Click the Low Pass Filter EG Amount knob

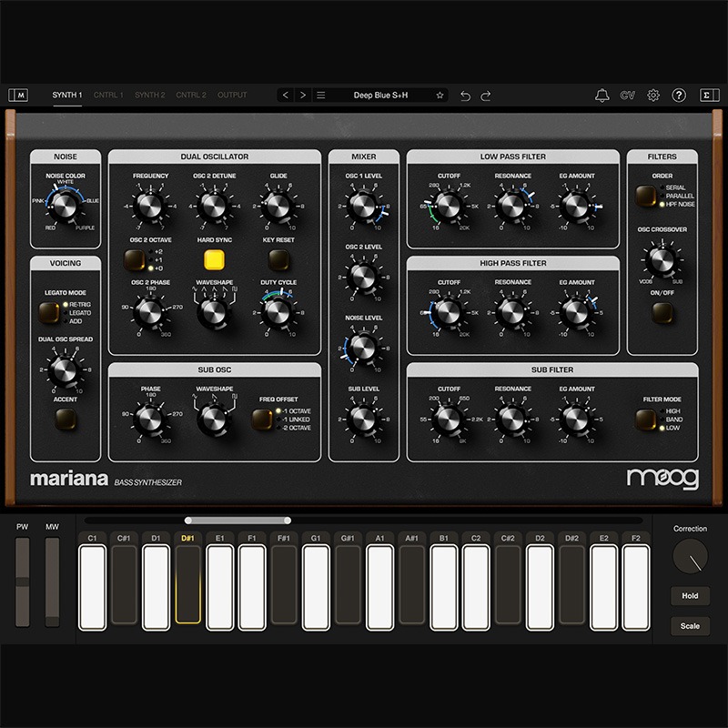point(576,206)
